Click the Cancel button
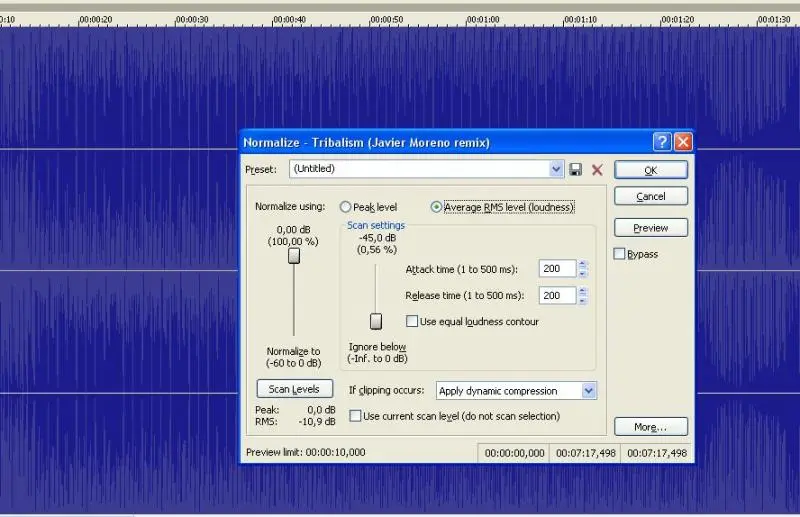Screen dimensions: 800x517 point(650,197)
